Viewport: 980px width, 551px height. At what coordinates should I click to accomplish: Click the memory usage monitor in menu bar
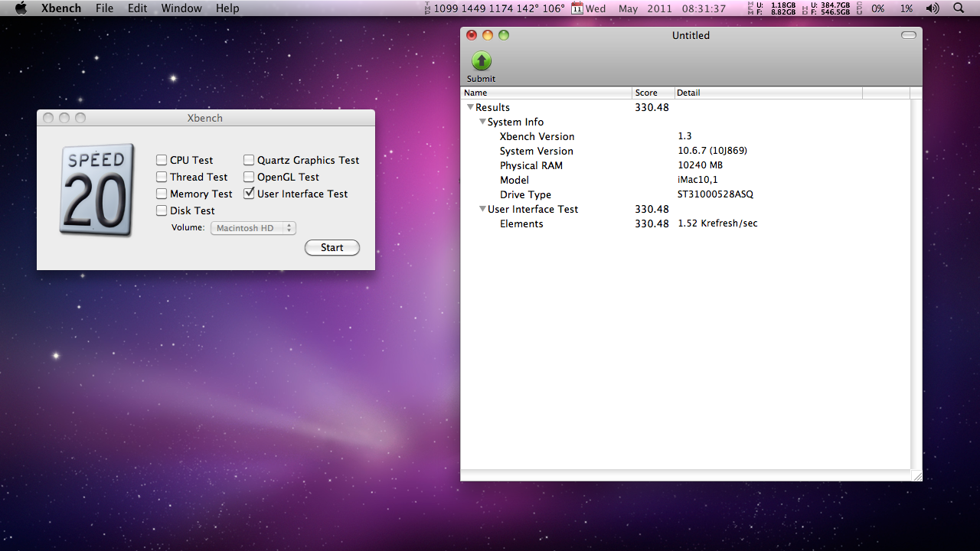pos(771,8)
